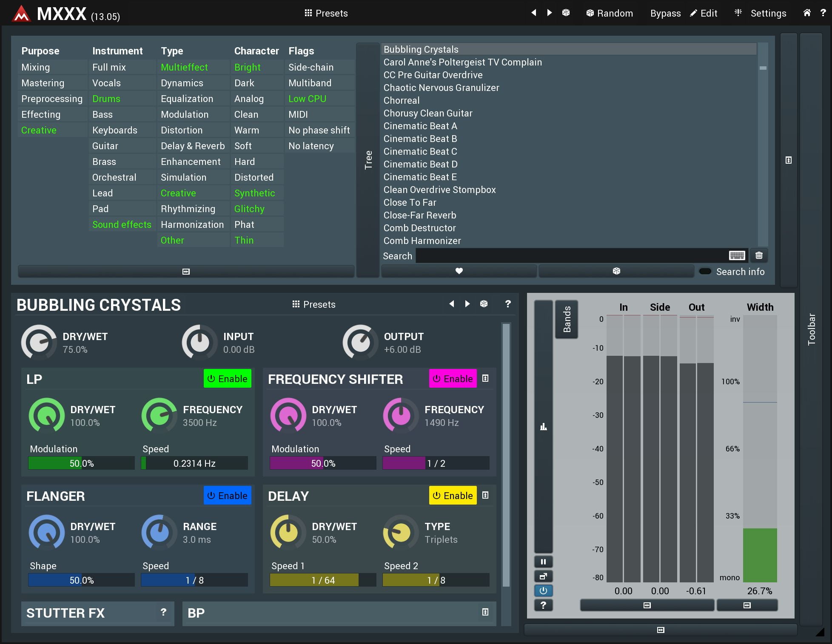Click the trash icon beside search field

(759, 255)
